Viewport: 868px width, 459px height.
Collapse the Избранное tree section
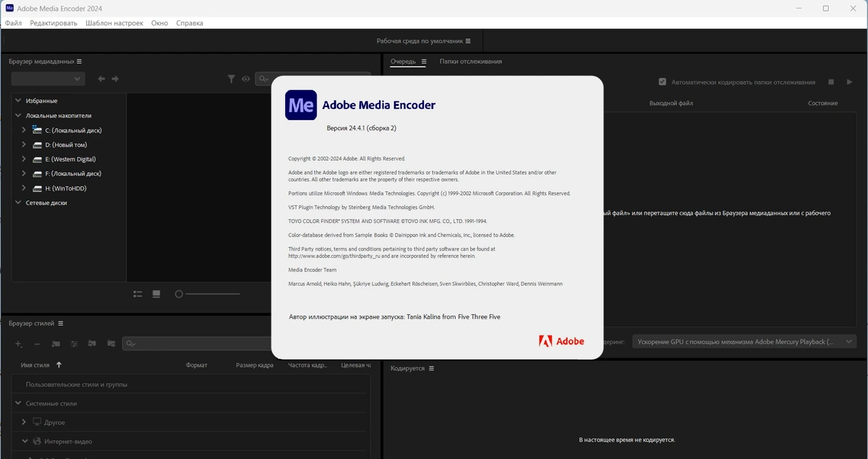[x=18, y=101]
